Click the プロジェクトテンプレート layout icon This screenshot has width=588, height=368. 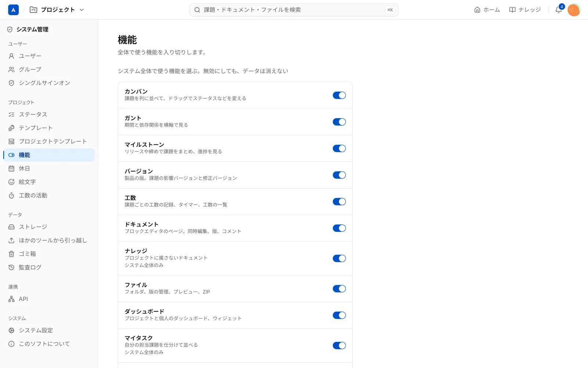(x=11, y=141)
